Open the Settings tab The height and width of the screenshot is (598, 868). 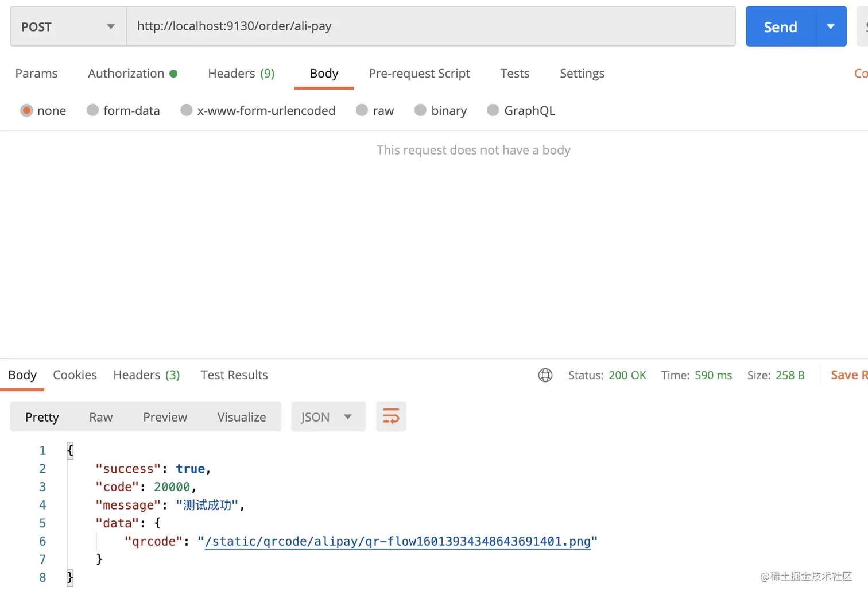pos(582,74)
